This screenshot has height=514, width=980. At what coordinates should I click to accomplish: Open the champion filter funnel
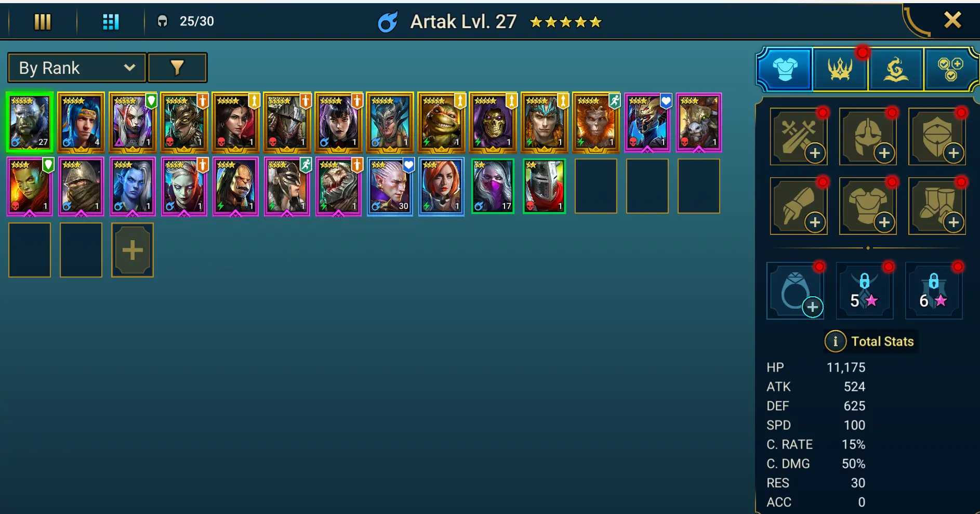177,68
